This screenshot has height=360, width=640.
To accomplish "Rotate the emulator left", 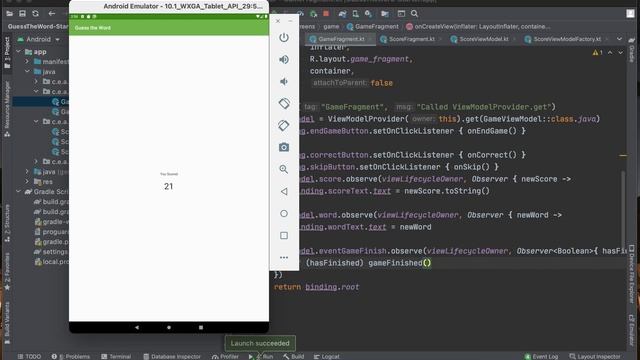I will (x=284, y=103).
